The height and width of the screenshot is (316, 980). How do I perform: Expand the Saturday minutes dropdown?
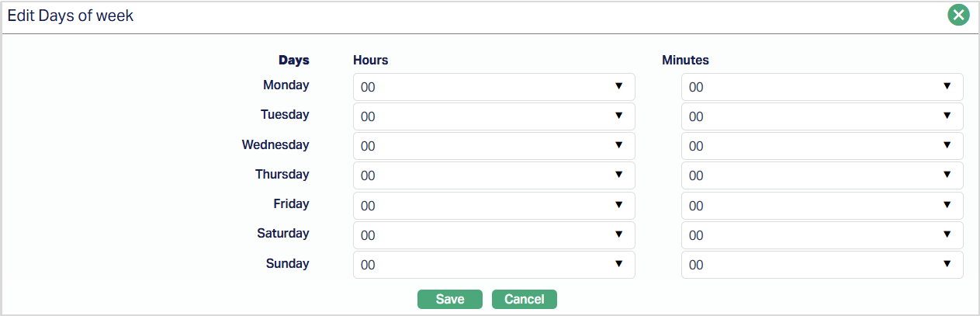(822, 235)
